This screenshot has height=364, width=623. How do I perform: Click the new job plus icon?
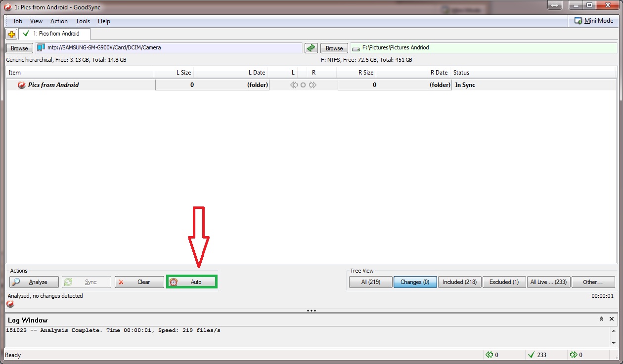(x=12, y=34)
